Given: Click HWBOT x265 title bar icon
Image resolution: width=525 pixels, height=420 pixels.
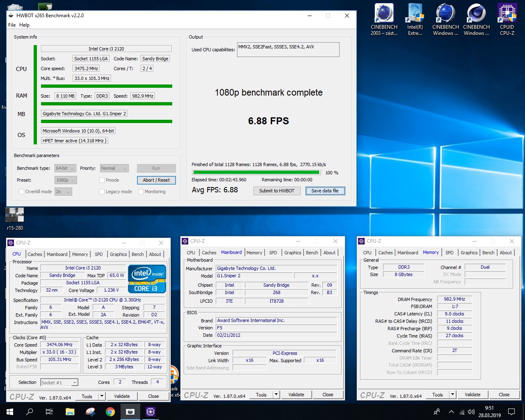Looking at the screenshot, I should [x=11, y=16].
